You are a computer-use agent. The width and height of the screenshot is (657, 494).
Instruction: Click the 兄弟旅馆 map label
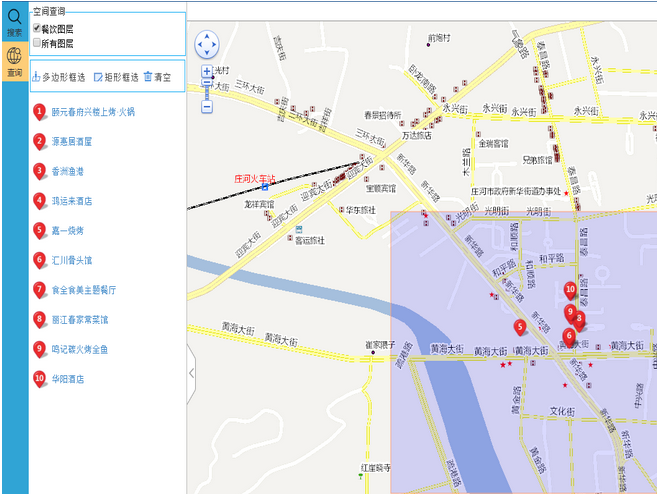[537, 160]
